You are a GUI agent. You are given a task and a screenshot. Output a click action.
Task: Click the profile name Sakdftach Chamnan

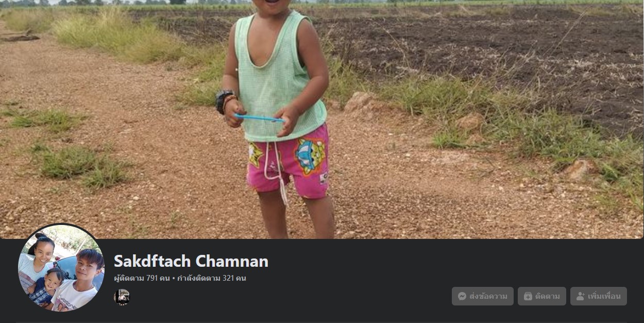(x=191, y=261)
